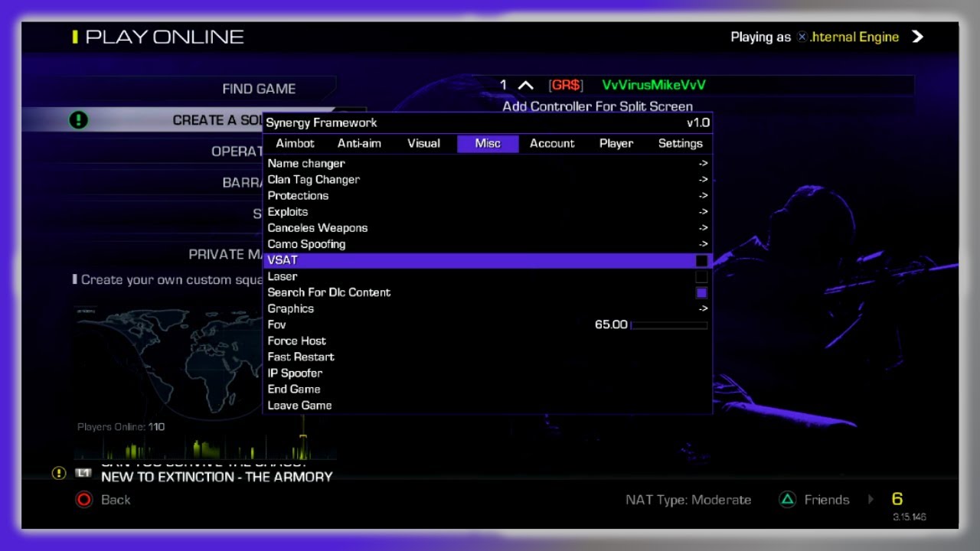Click the white arrow next to Playing as
This screenshot has height=551, width=980.
click(x=917, y=37)
